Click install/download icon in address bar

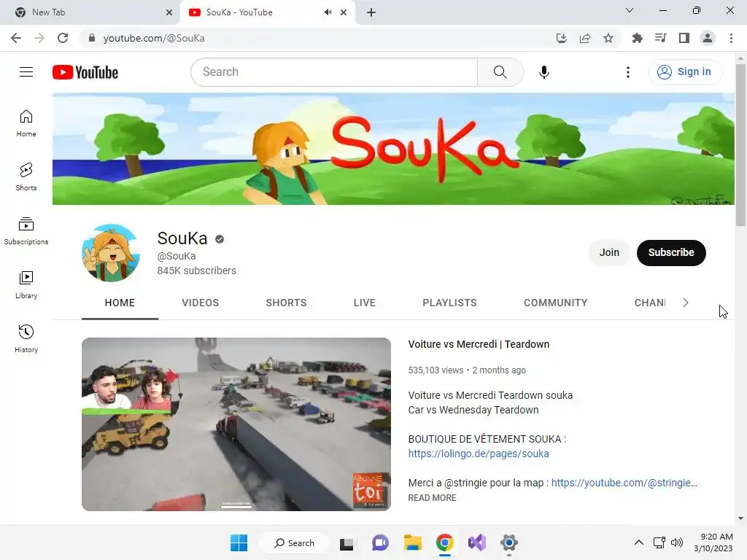click(x=562, y=38)
